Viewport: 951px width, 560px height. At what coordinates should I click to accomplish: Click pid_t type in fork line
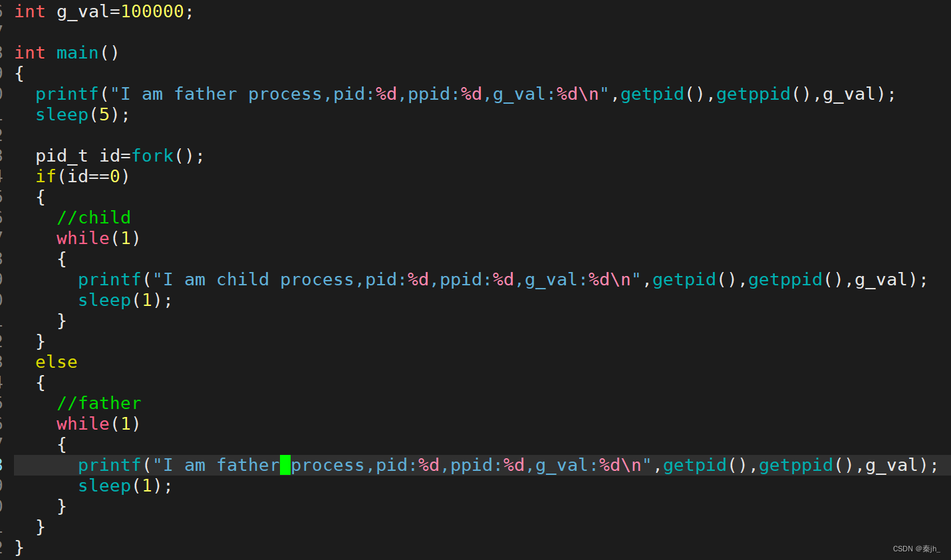pyautogui.click(x=61, y=156)
